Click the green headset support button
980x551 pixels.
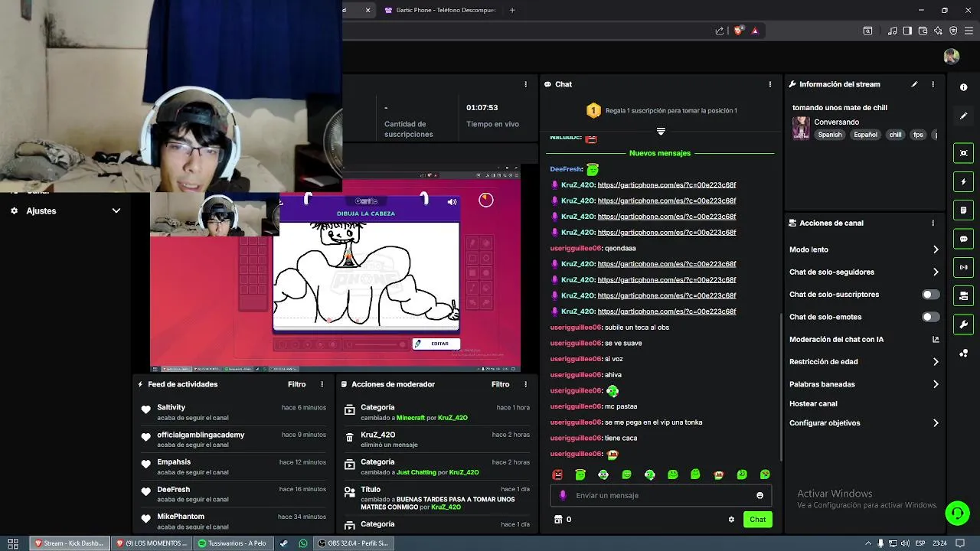957,513
